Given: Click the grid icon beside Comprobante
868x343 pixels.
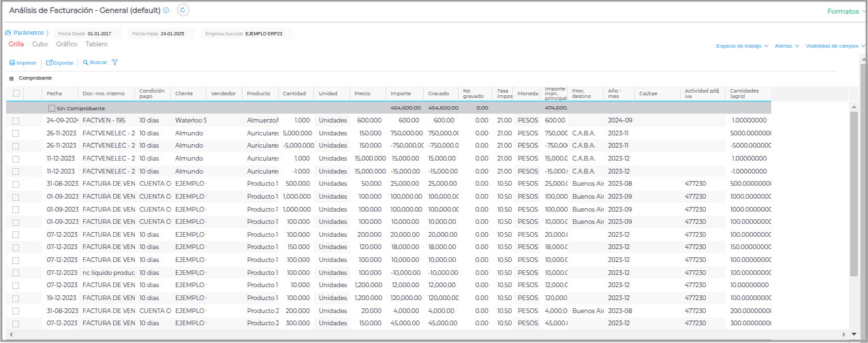Looking at the screenshot, I should click(x=11, y=78).
